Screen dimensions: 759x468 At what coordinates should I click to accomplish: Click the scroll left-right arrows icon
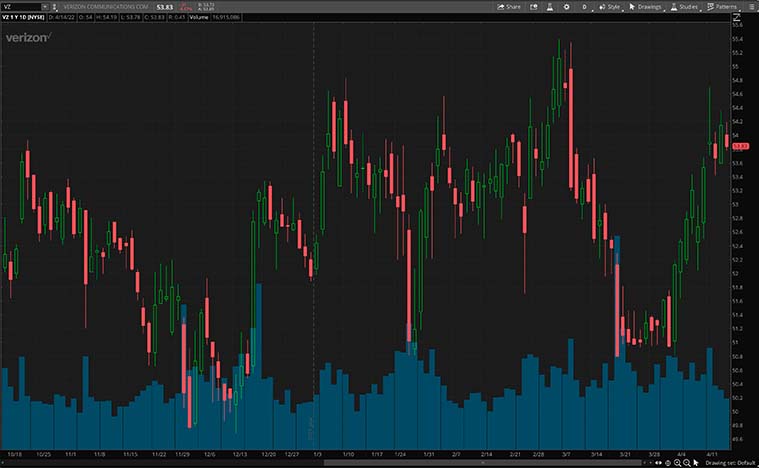pos(658,463)
